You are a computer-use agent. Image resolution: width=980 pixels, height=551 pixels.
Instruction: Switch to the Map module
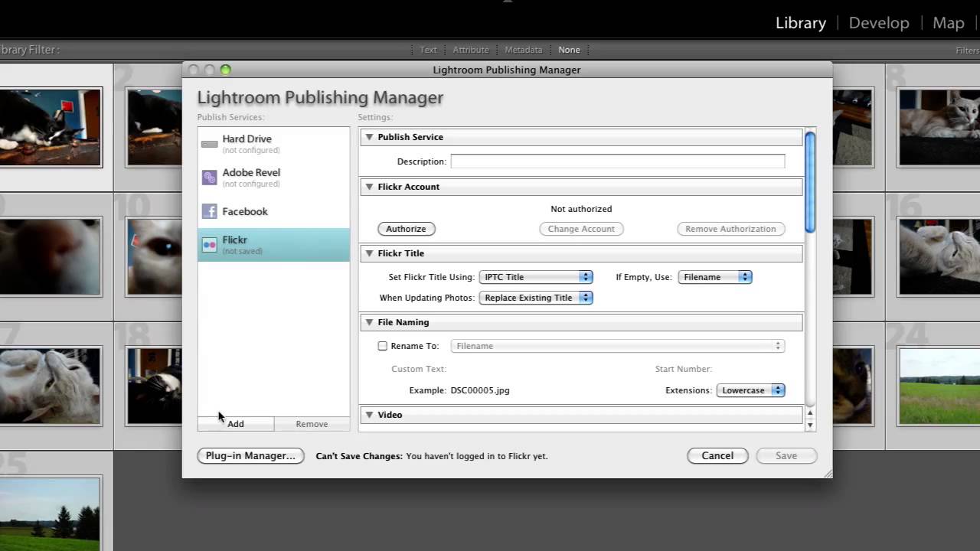click(x=949, y=23)
